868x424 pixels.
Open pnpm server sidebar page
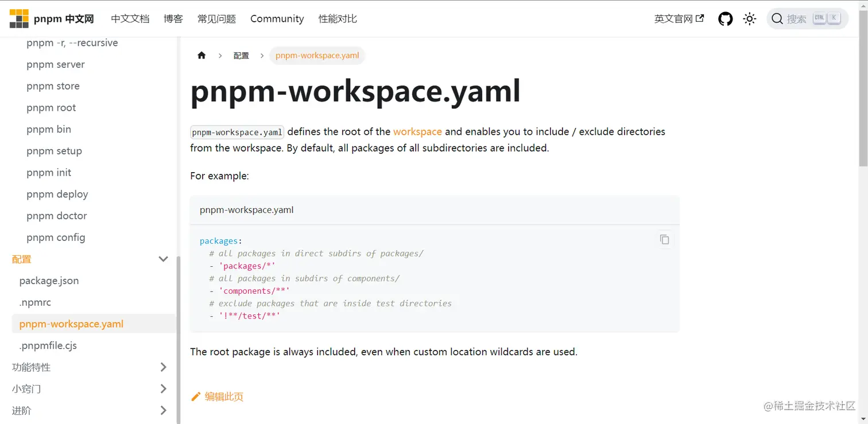(x=56, y=64)
